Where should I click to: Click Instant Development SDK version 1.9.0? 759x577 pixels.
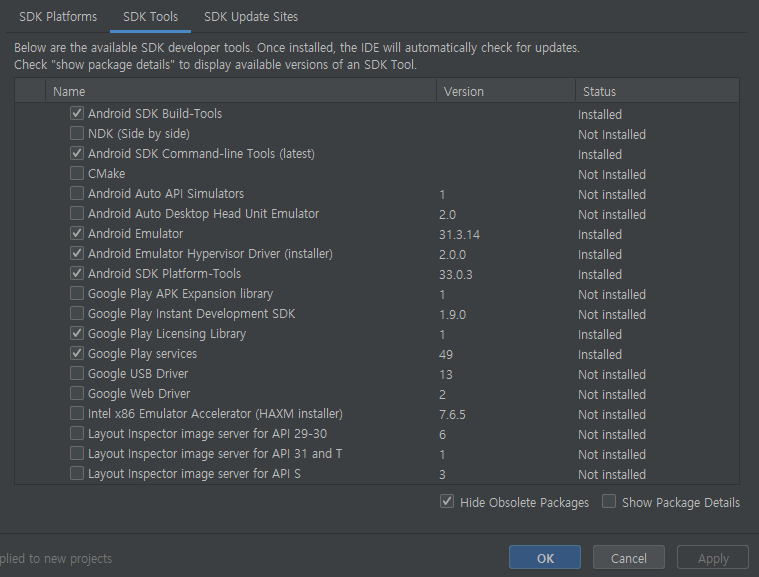[452, 315]
